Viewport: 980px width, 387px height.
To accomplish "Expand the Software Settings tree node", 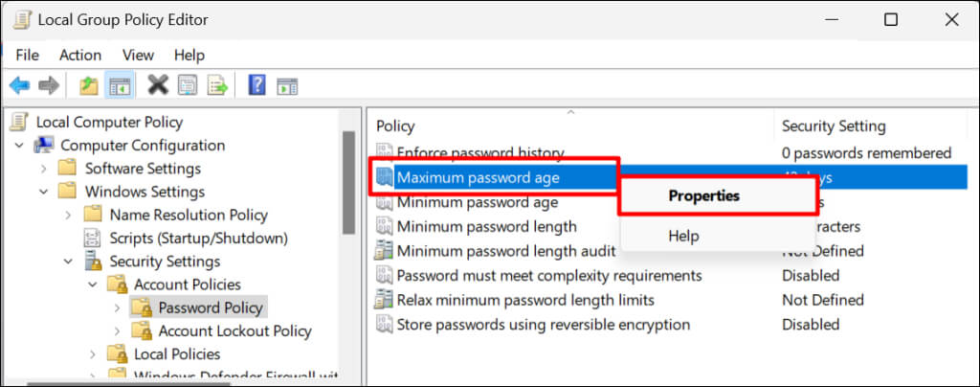I will tap(44, 169).
